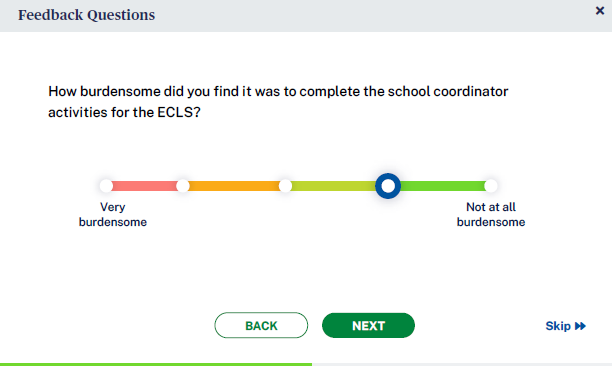Continue with the NEXT button

(x=368, y=325)
